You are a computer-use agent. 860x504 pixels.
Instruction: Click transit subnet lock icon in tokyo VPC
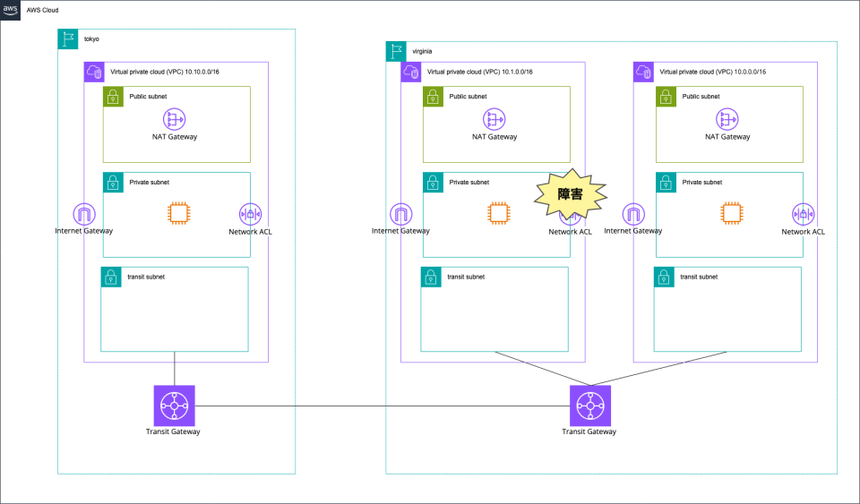111,278
